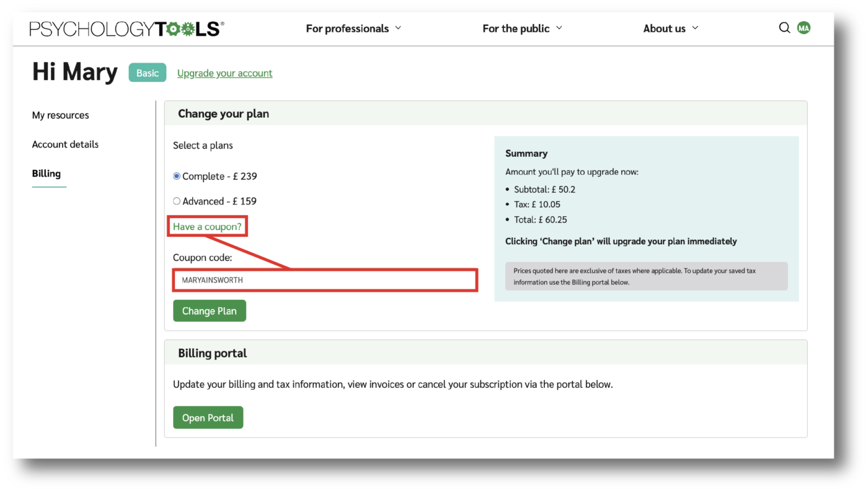This screenshot has height=492, width=868.
Task: Click the Open Portal button
Action: 208,418
